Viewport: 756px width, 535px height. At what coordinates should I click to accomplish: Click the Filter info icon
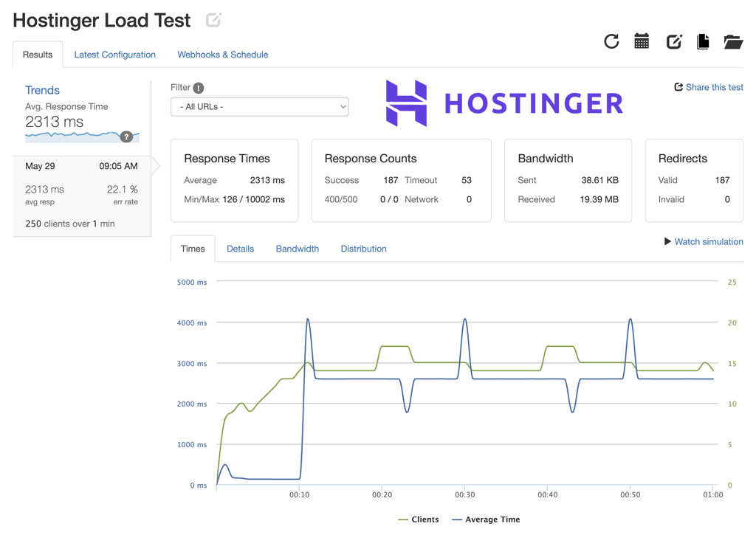[198, 88]
